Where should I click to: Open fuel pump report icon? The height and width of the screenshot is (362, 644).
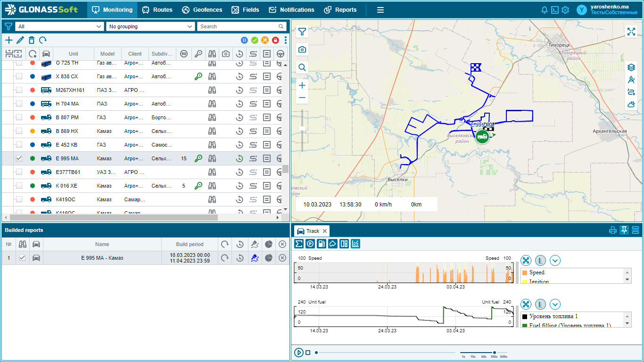(x=322, y=244)
